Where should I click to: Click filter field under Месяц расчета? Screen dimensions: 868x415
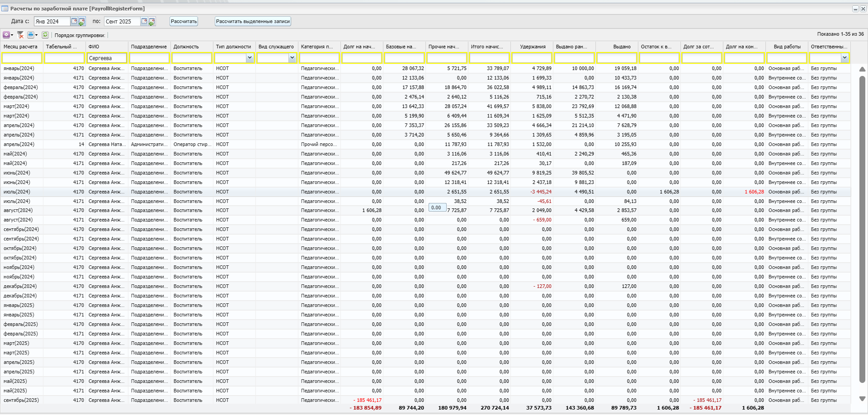click(x=22, y=58)
